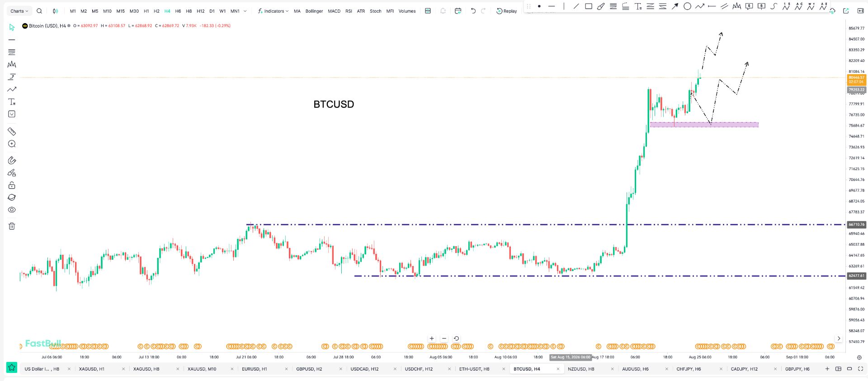Open the Indicators dropdown
Image resolution: width=868 pixels, height=381 pixels.
273,11
